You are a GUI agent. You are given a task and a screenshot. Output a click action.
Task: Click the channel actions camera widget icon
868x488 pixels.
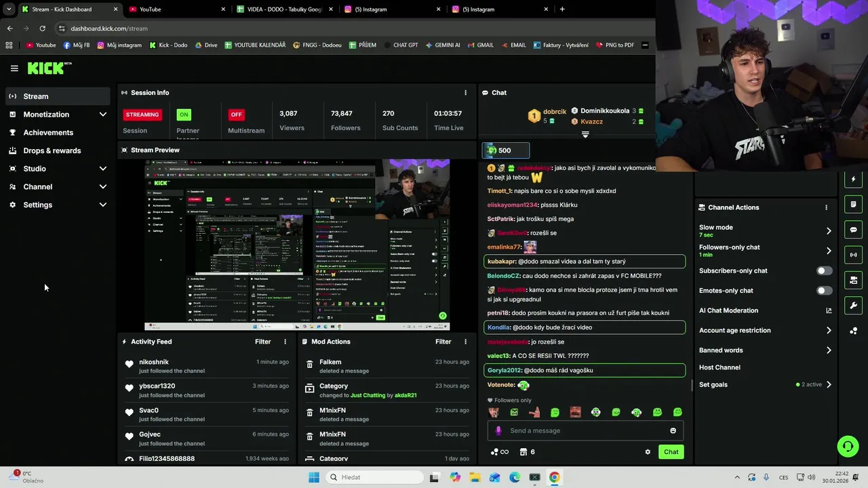[x=853, y=280]
